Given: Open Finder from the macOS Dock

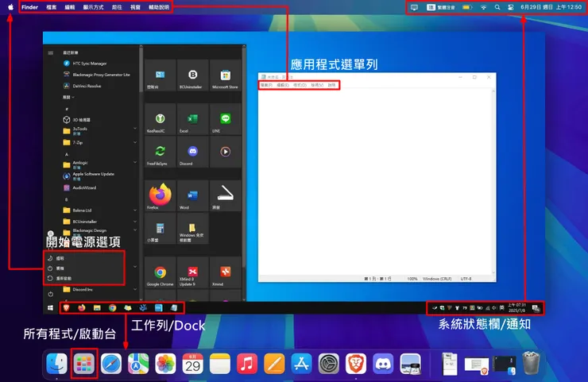Looking at the screenshot, I should coord(56,364).
